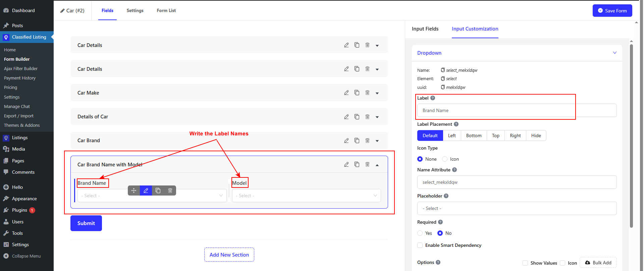The image size is (644, 271).
Task: Copy the select_mekxldqw name value
Action: (443, 70)
